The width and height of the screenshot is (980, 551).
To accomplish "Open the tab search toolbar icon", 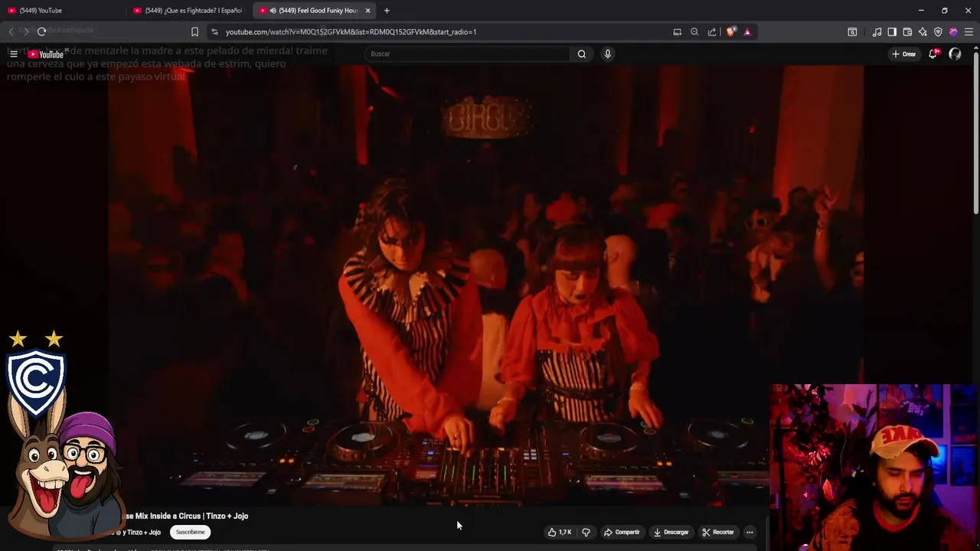I will tap(852, 31).
